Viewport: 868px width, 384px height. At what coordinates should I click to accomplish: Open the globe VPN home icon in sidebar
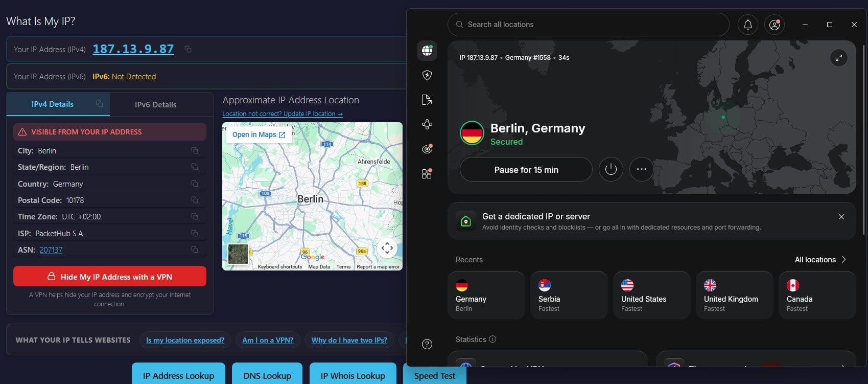pyautogui.click(x=427, y=51)
